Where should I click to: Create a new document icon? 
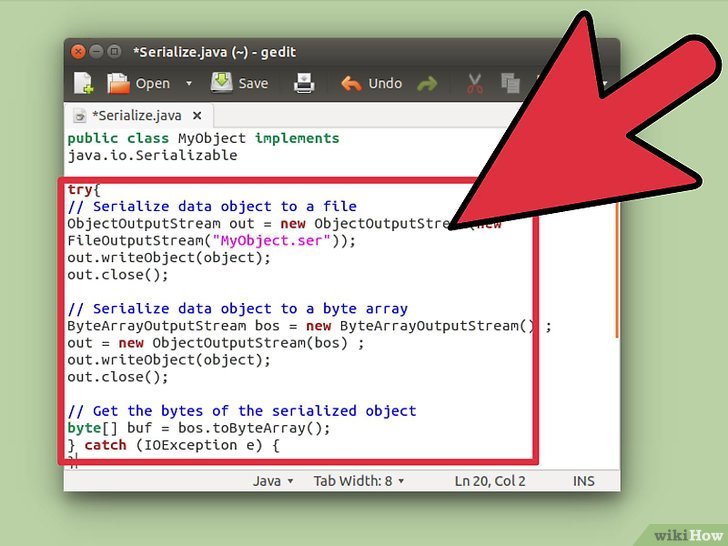(84, 84)
